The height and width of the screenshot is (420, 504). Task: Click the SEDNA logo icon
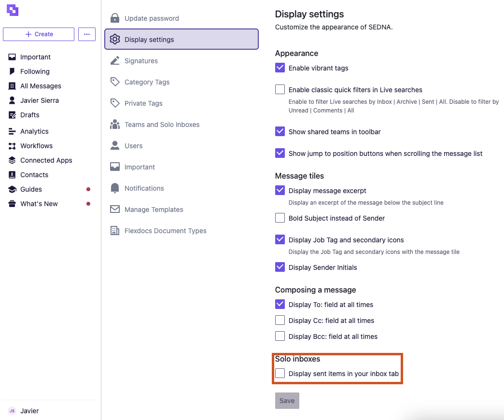[13, 10]
